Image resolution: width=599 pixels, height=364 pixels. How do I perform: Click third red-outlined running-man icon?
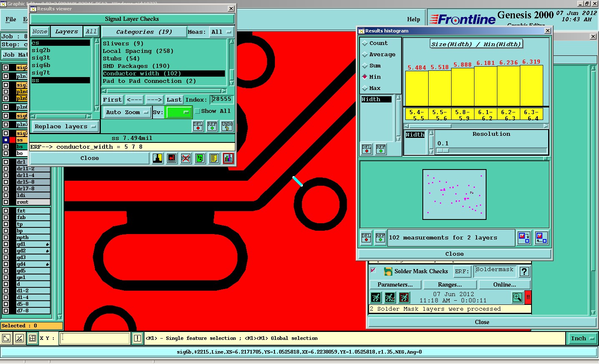pos(404,297)
